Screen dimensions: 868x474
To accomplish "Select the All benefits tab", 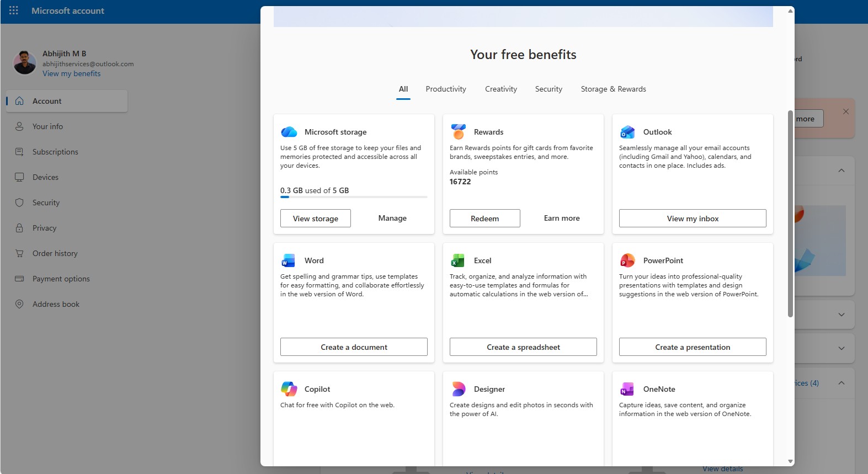I will [x=403, y=89].
